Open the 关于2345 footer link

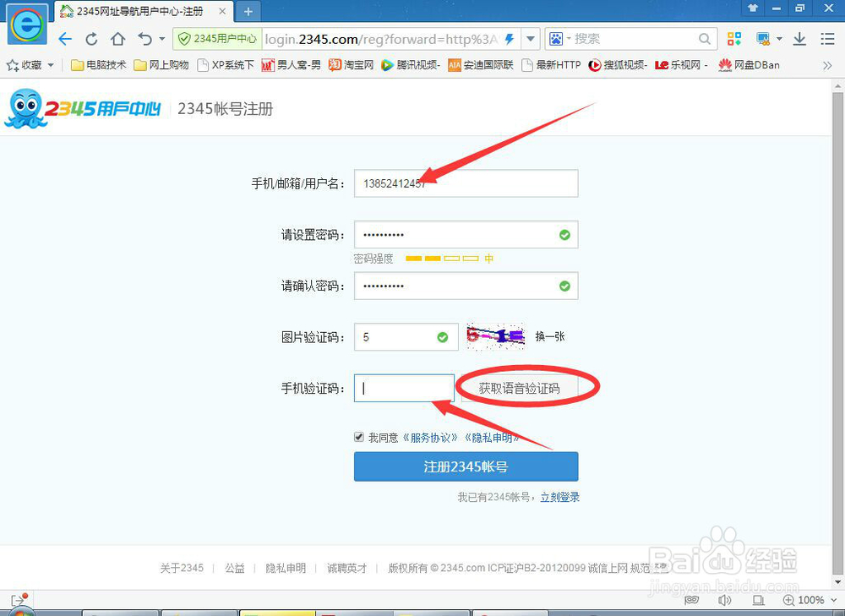182,568
